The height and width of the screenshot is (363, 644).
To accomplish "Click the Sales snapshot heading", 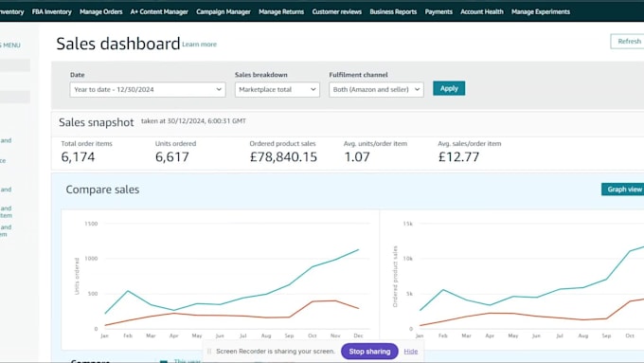I will click(x=96, y=122).
